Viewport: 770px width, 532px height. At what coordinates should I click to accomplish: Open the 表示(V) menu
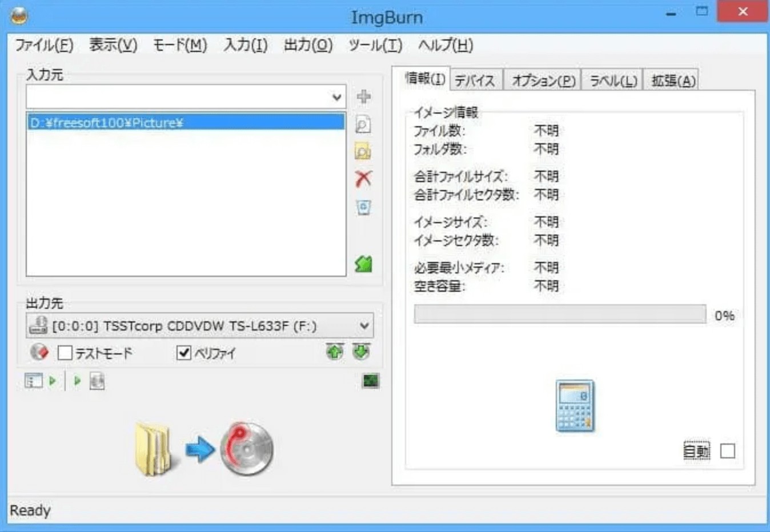pos(113,45)
